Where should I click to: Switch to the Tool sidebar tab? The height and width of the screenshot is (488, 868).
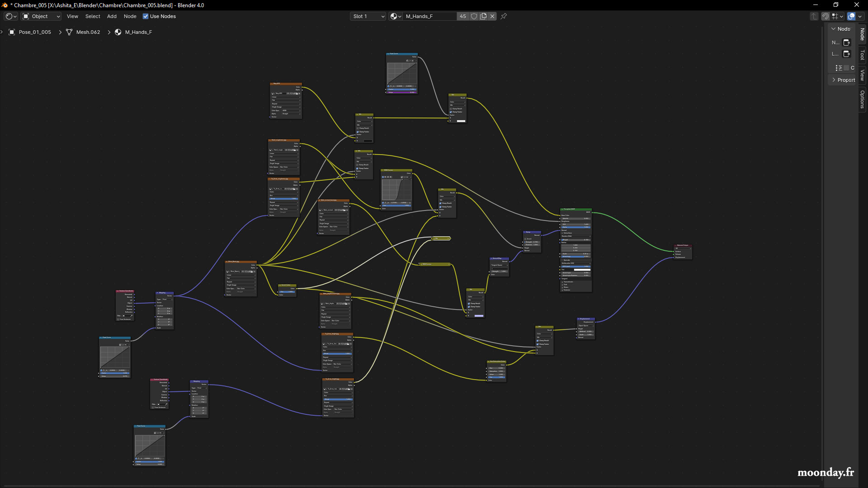(x=863, y=55)
